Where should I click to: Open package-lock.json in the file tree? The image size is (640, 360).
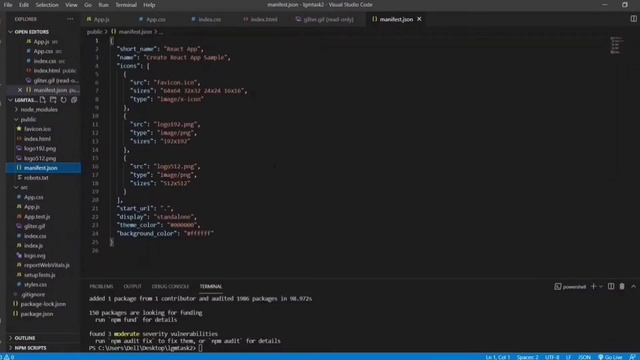44,304
